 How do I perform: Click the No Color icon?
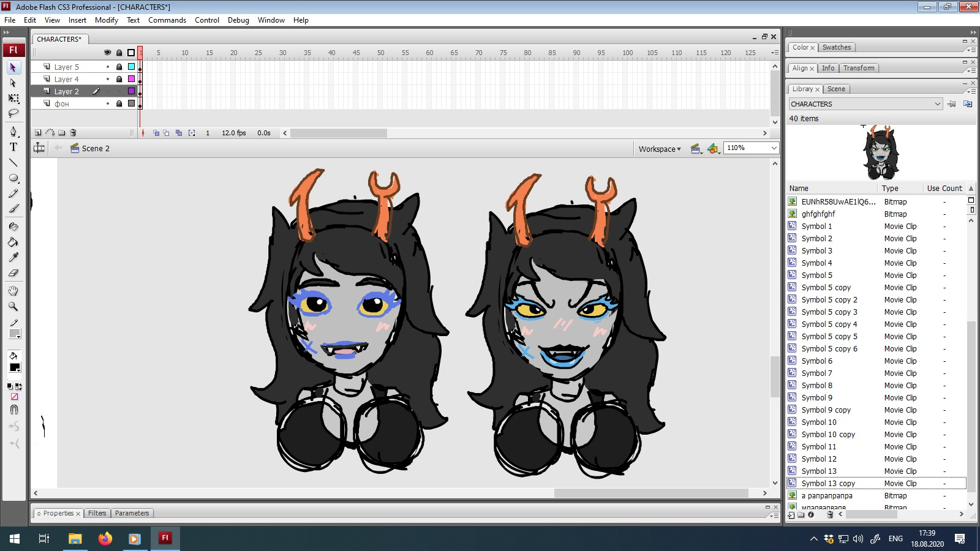15,397
